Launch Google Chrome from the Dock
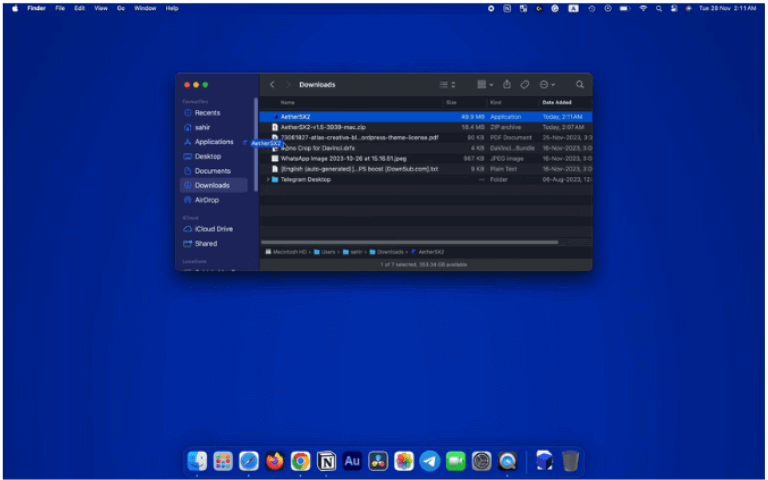This screenshot has width=768, height=480. click(301, 461)
